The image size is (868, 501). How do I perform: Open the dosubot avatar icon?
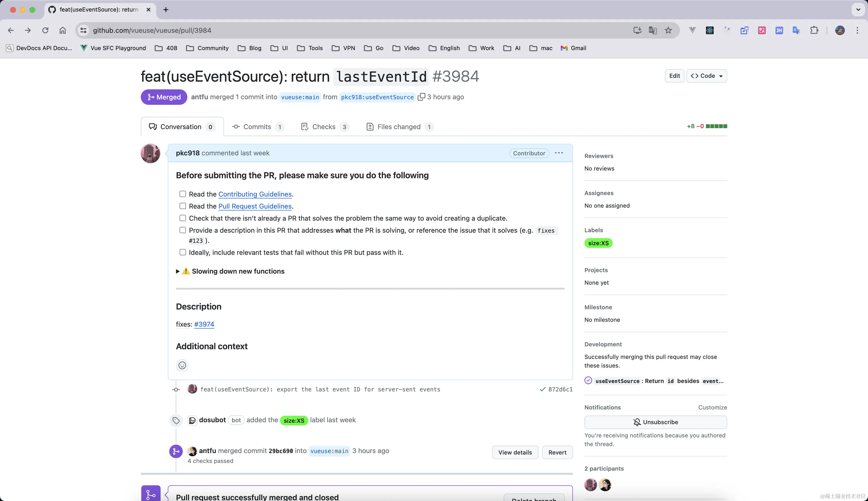coord(192,420)
